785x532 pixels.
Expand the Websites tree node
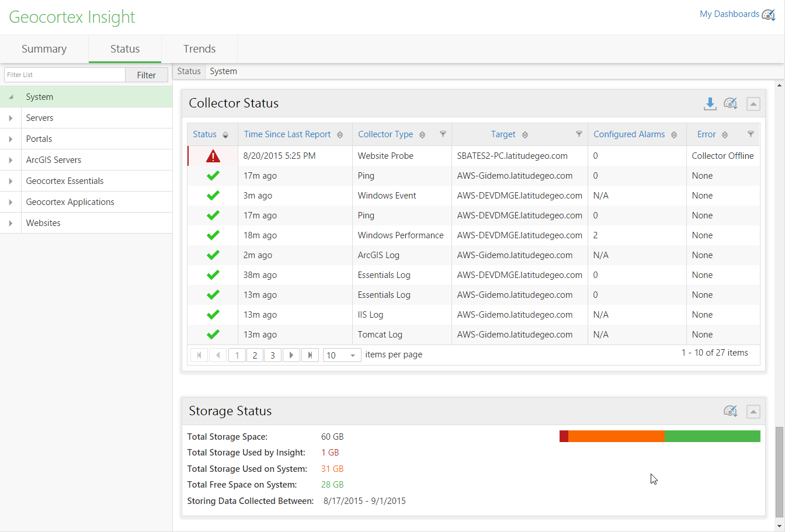[11, 223]
